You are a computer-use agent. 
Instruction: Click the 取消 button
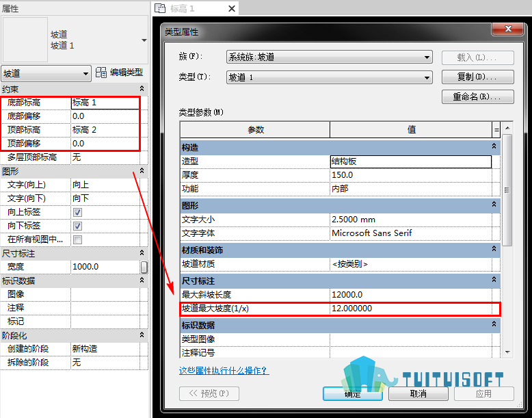click(418, 394)
